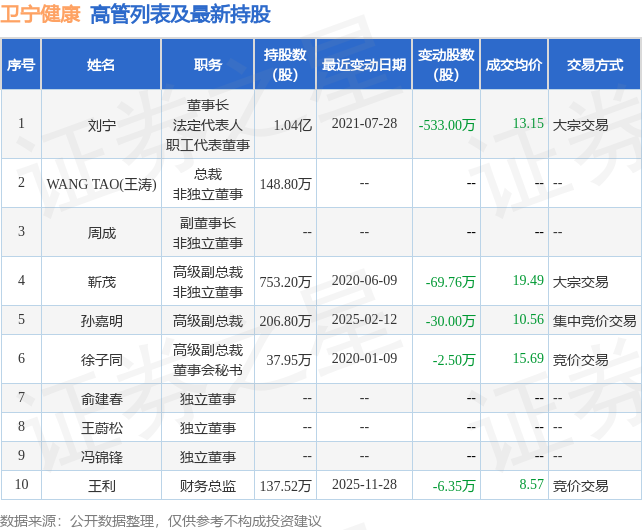Select the 集中竞价交易 cell
Image resolution: width=642 pixels, height=530 pixels.
pyautogui.click(x=595, y=321)
